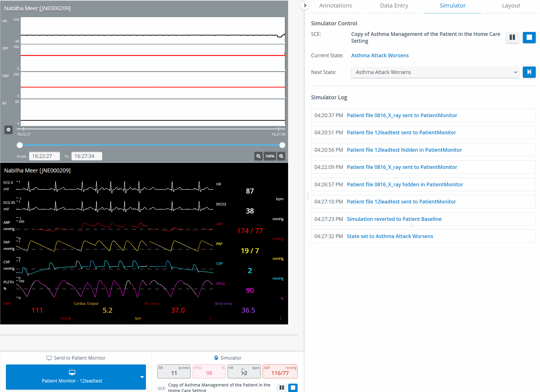Open log entry 12leadtest hidden in PatientMonitor
The image size is (540, 392).
pos(423,150)
